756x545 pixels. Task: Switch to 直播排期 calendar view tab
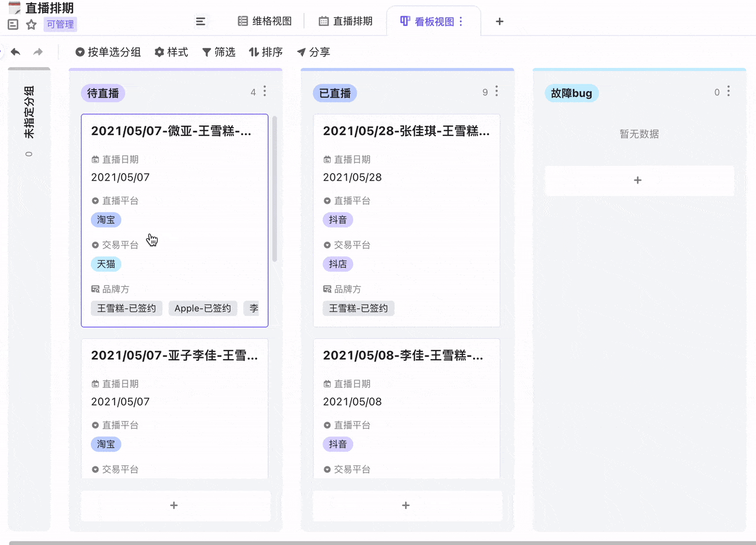tap(346, 21)
